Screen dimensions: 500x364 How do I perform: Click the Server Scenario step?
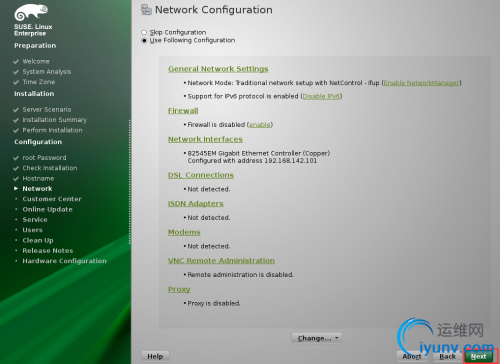tap(47, 109)
